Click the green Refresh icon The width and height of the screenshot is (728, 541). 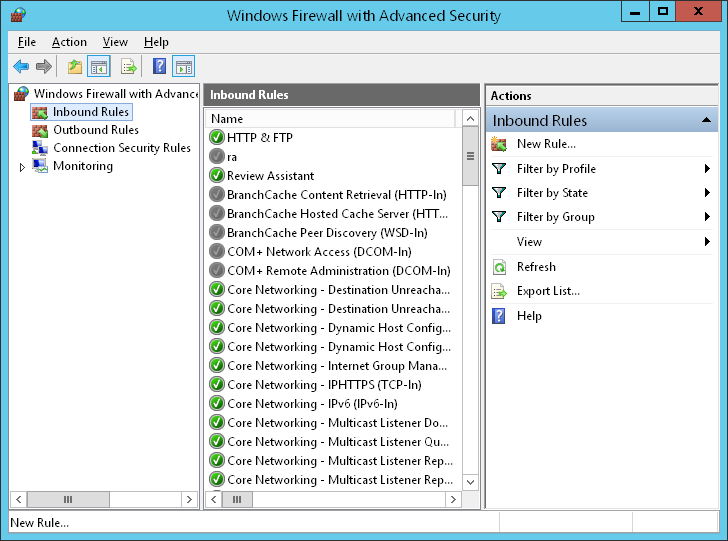coord(499,267)
